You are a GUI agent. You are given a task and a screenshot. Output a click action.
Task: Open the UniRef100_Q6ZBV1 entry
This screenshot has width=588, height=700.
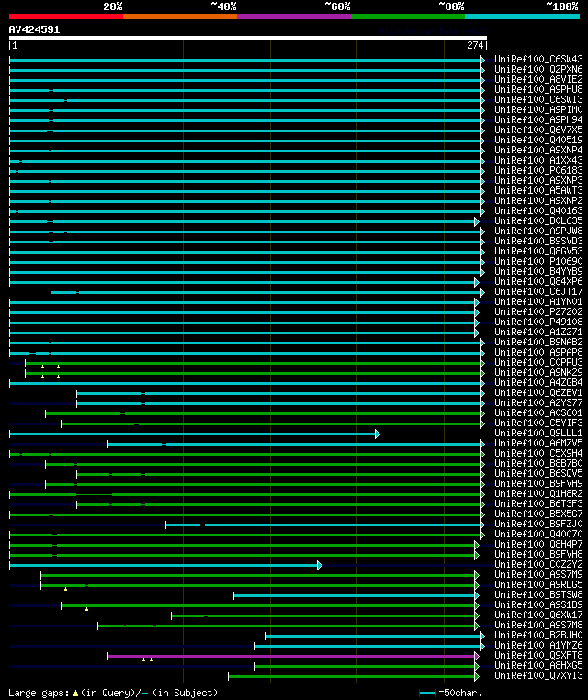click(538, 392)
